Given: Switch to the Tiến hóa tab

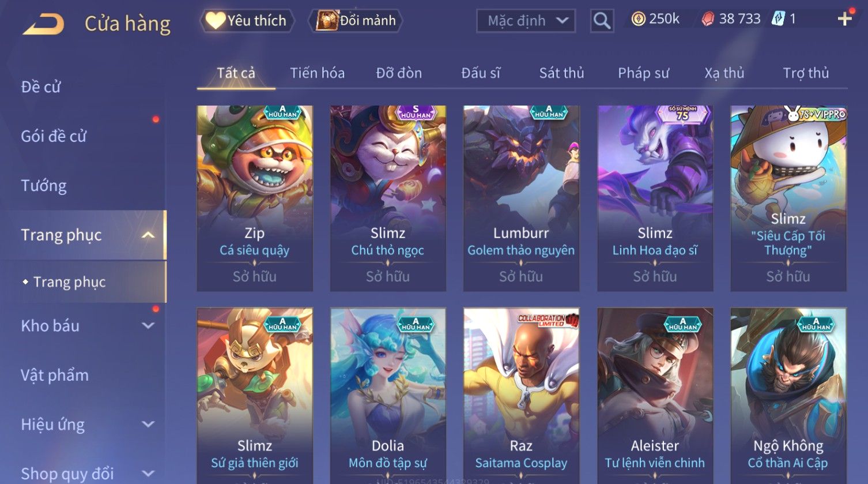Looking at the screenshot, I should point(317,73).
